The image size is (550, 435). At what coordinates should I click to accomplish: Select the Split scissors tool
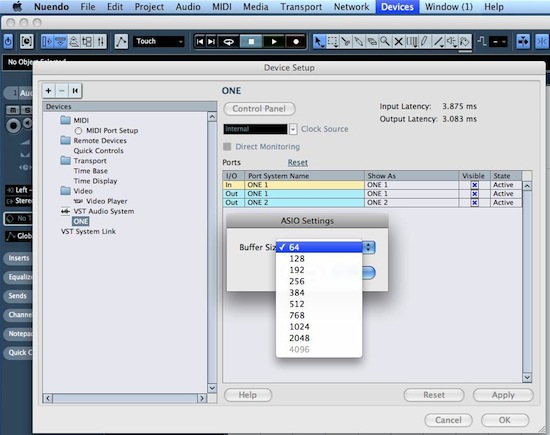(x=346, y=41)
